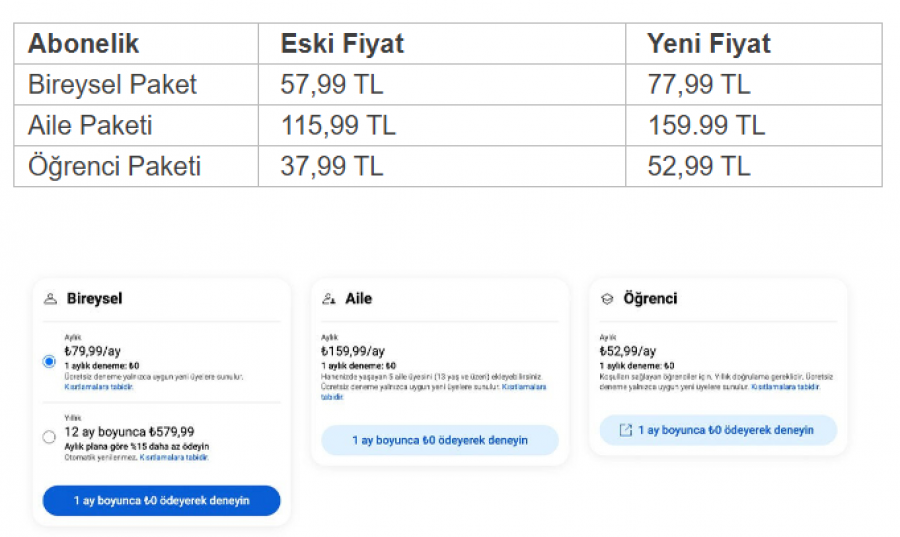
Task: Select the 159.99 TL new price cell
Action: pyautogui.click(x=754, y=125)
